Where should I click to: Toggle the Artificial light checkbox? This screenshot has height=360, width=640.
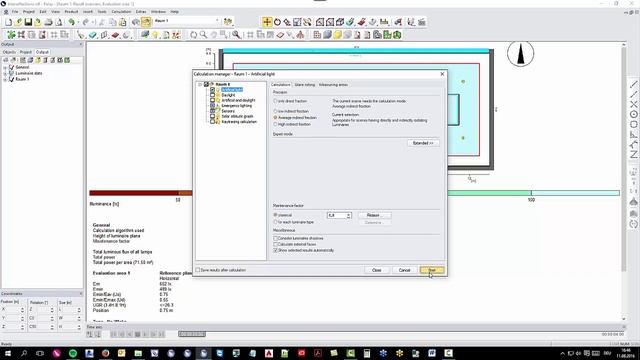click(x=212, y=89)
